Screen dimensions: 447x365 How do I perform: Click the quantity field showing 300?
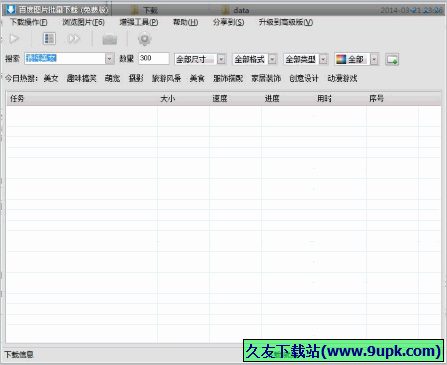pyautogui.click(x=154, y=58)
